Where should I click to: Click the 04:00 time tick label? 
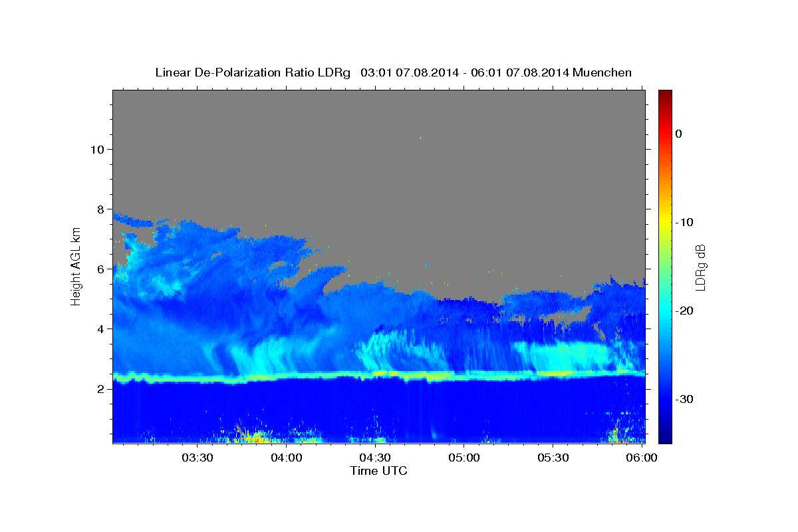(287, 458)
